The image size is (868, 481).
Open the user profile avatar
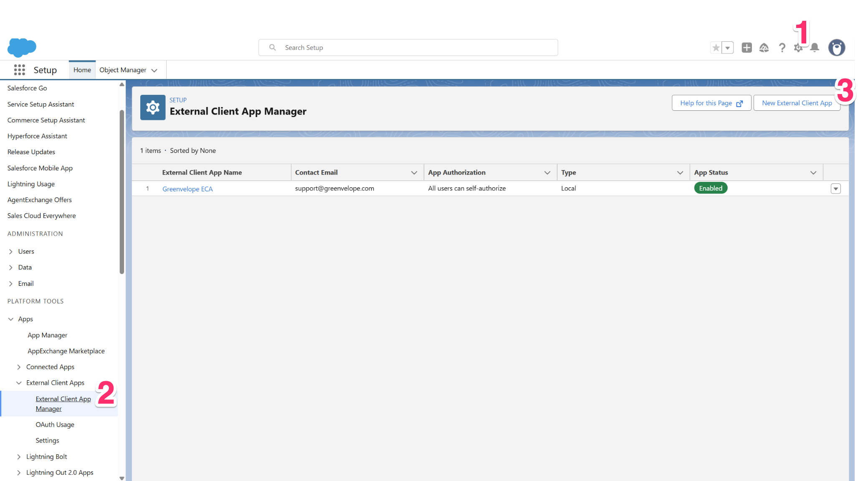pyautogui.click(x=837, y=48)
